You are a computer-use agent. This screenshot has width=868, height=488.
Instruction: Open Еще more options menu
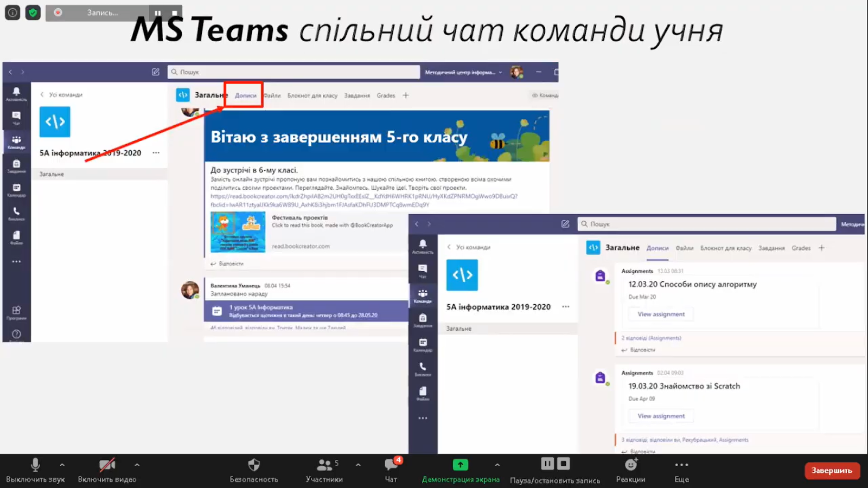pyautogui.click(x=681, y=470)
